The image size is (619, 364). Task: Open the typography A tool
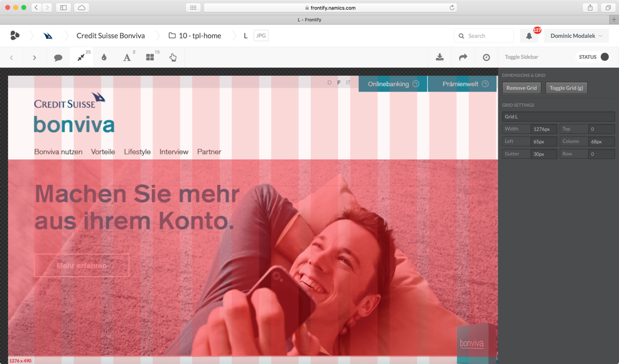click(127, 57)
